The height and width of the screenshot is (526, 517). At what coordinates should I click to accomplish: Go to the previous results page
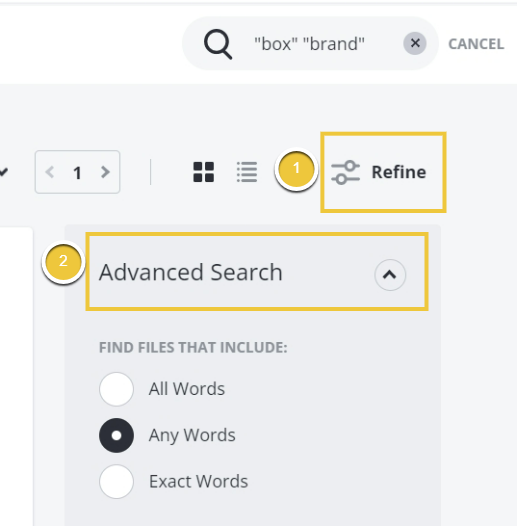point(50,172)
